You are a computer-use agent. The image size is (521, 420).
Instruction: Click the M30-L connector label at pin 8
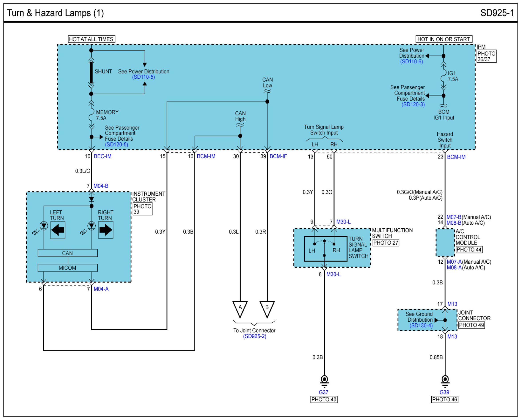point(333,274)
